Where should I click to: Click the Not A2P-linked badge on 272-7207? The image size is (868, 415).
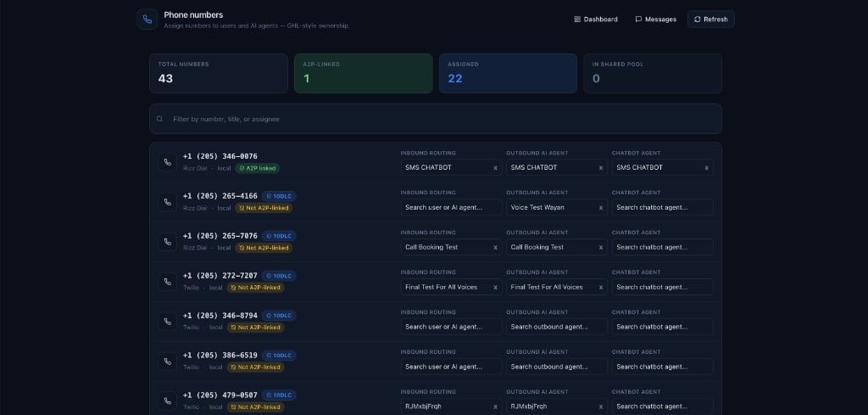click(255, 288)
